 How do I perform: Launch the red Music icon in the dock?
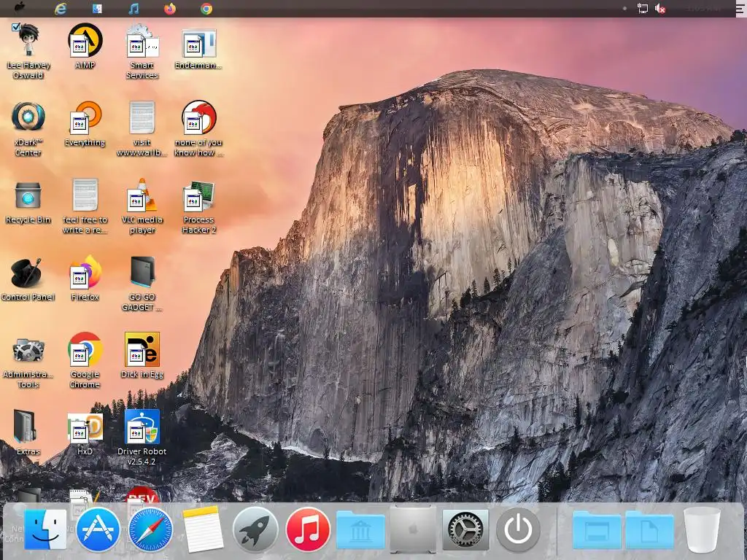308,529
